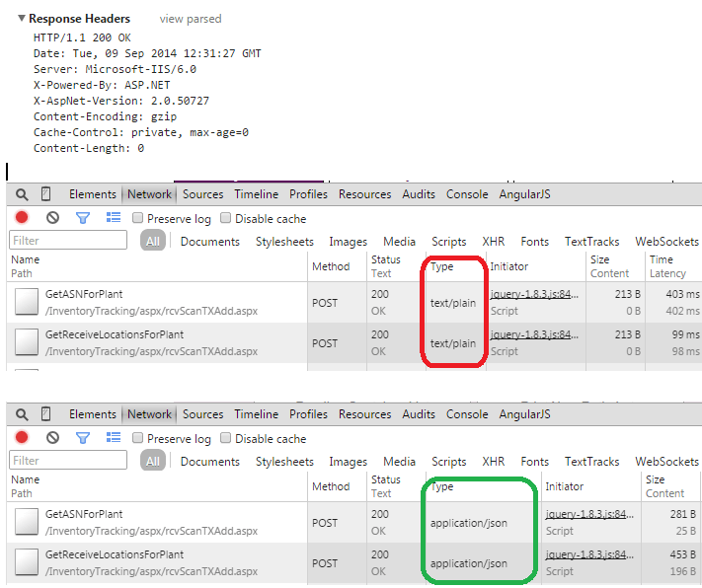Filter by WebSockets in upper Network panel
The width and height of the screenshot is (702, 588).
coord(666,242)
